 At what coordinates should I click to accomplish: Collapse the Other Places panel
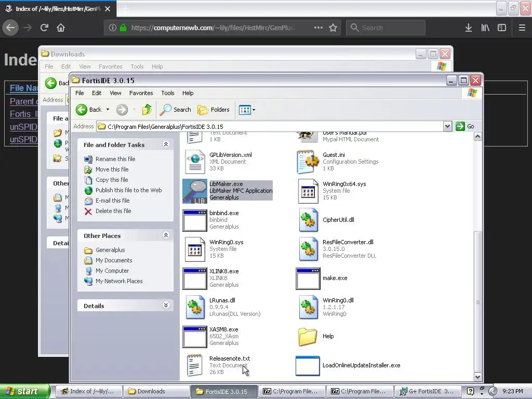point(166,235)
